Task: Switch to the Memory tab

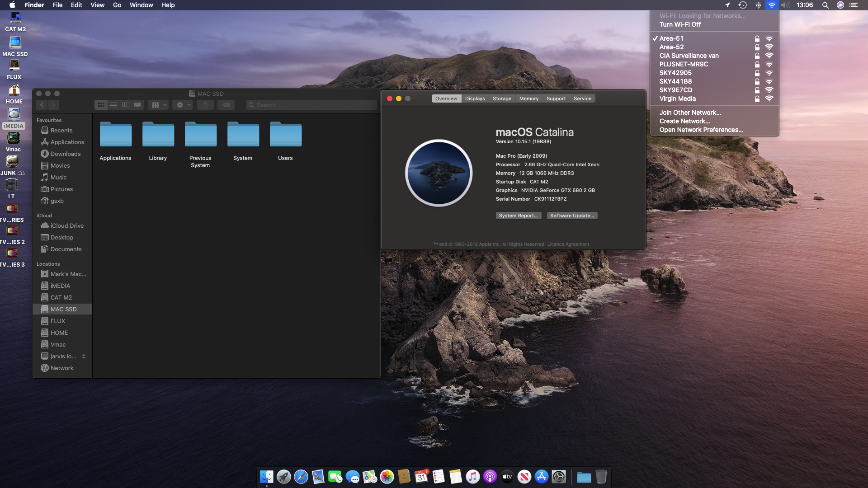Action: point(529,99)
